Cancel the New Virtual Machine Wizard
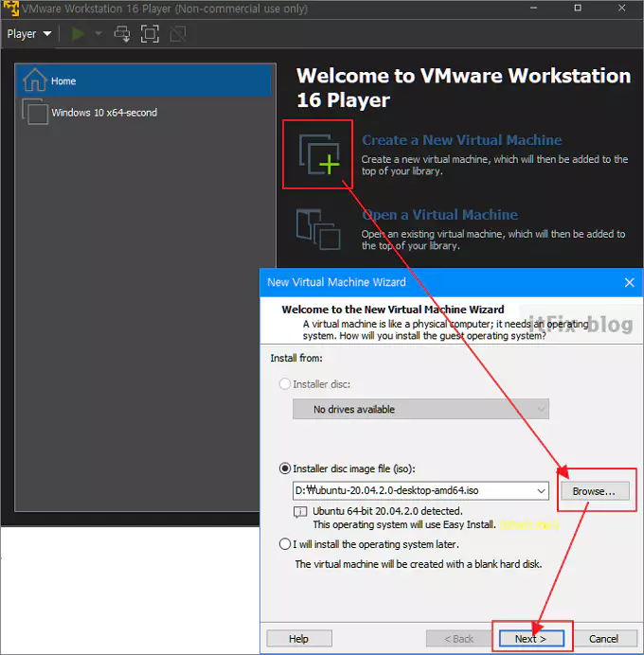This screenshot has height=655, width=644. tap(604, 639)
